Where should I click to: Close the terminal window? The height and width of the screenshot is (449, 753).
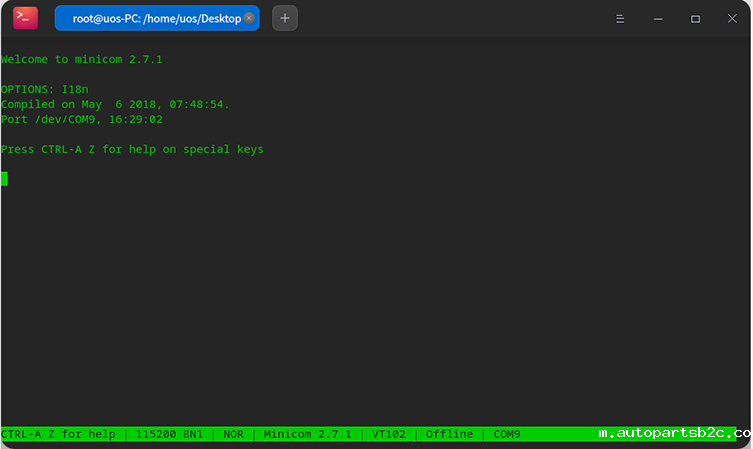click(x=731, y=18)
